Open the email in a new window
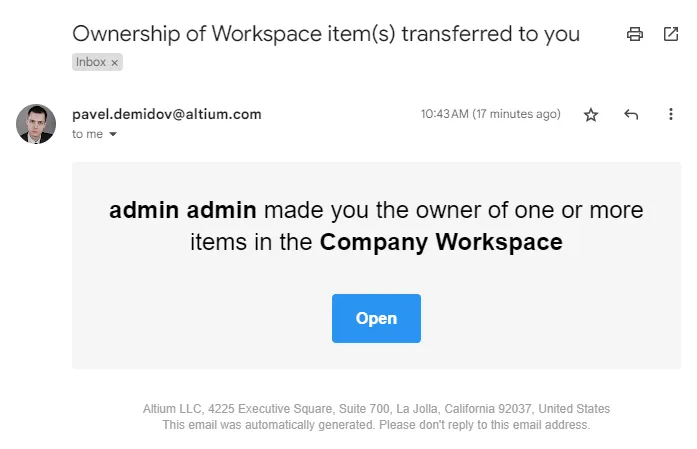 coord(670,34)
